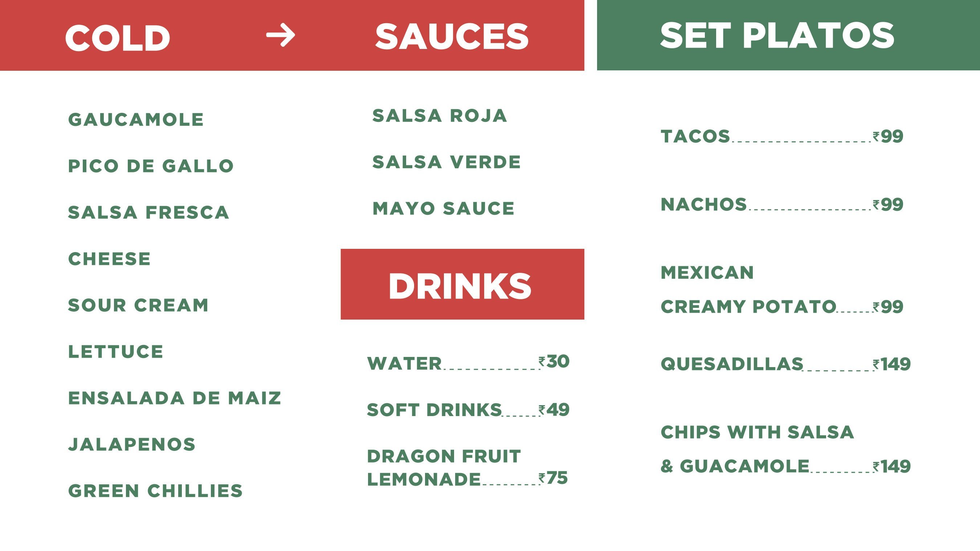The image size is (980, 551).
Task: Choose GAUCAMOLE from cold items
Action: (136, 120)
